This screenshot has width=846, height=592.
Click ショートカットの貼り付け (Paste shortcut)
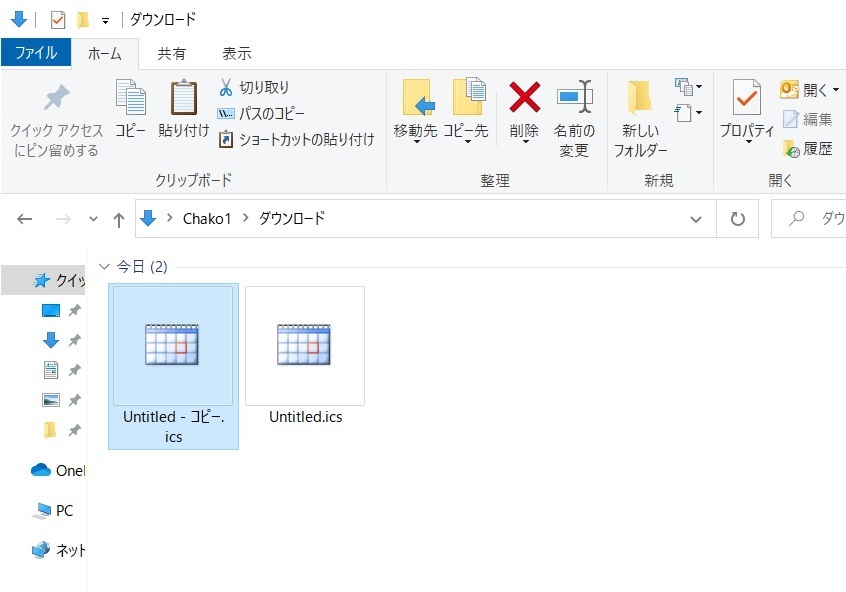coord(296,140)
